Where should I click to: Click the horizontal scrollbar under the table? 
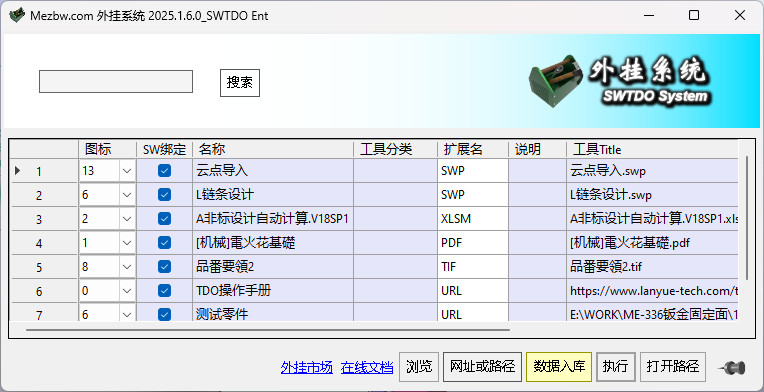pos(268,329)
